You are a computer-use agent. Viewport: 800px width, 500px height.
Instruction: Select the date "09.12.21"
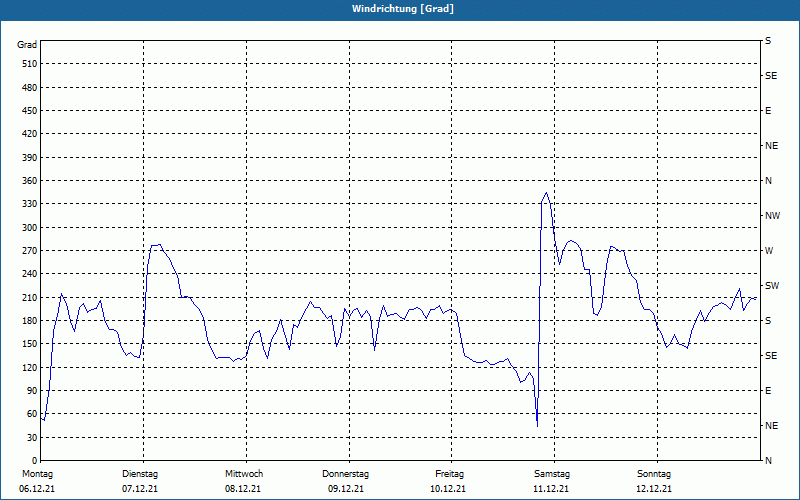tap(346, 489)
